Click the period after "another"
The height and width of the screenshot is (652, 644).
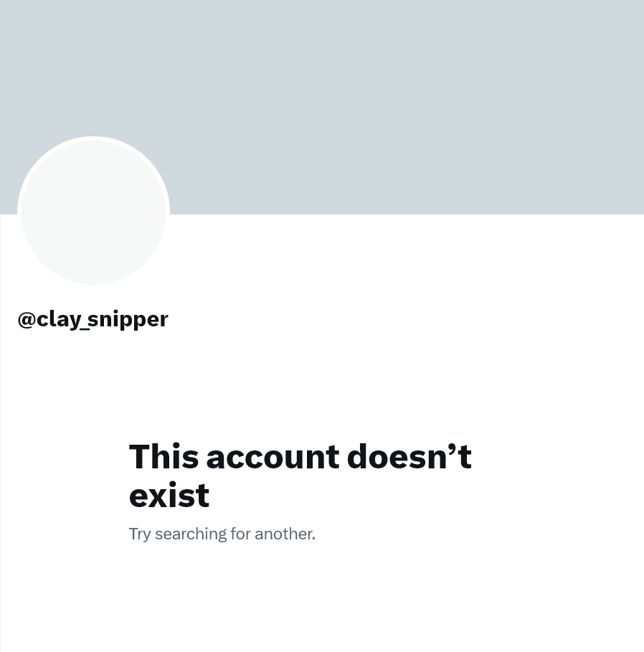click(314, 539)
